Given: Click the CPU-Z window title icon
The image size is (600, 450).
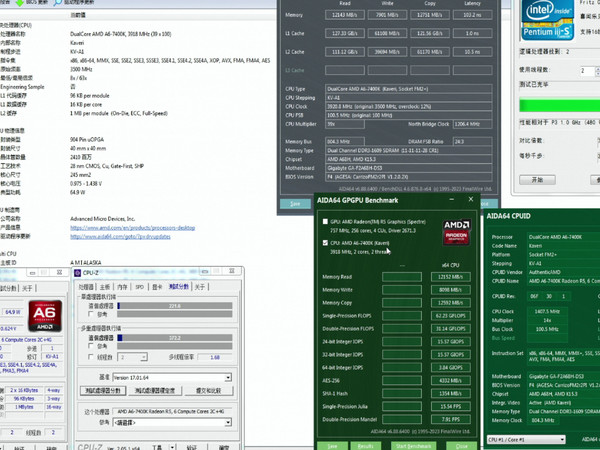Looking at the screenshot, I should pos(78,272).
